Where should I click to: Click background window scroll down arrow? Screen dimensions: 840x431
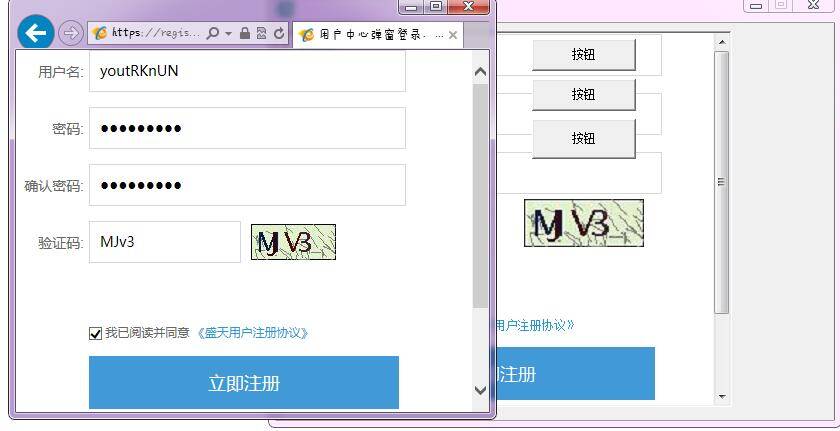click(x=722, y=397)
